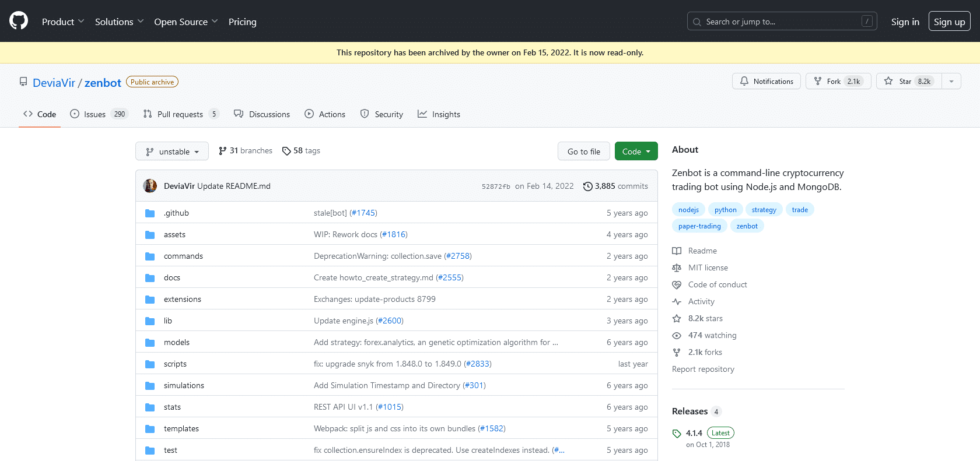Switch to the Issues tab
Viewport: 980px width, 461px height.
click(99, 114)
